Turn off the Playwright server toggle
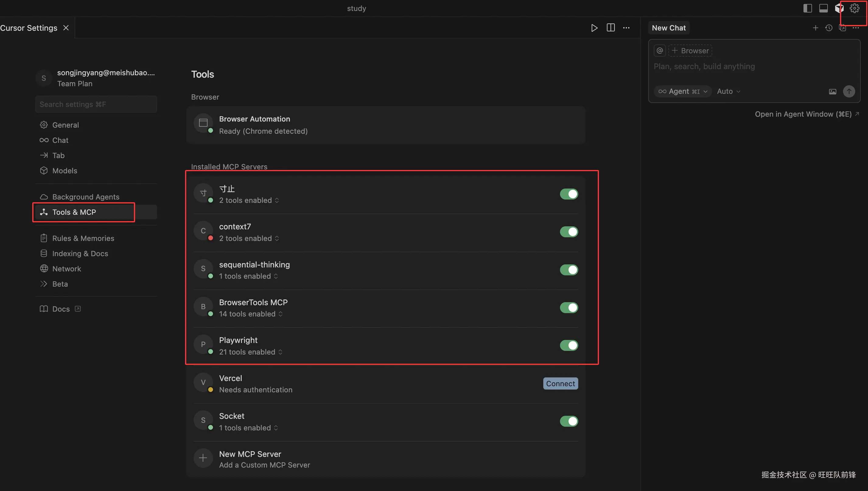868x491 pixels. pyautogui.click(x=569, y=345)
